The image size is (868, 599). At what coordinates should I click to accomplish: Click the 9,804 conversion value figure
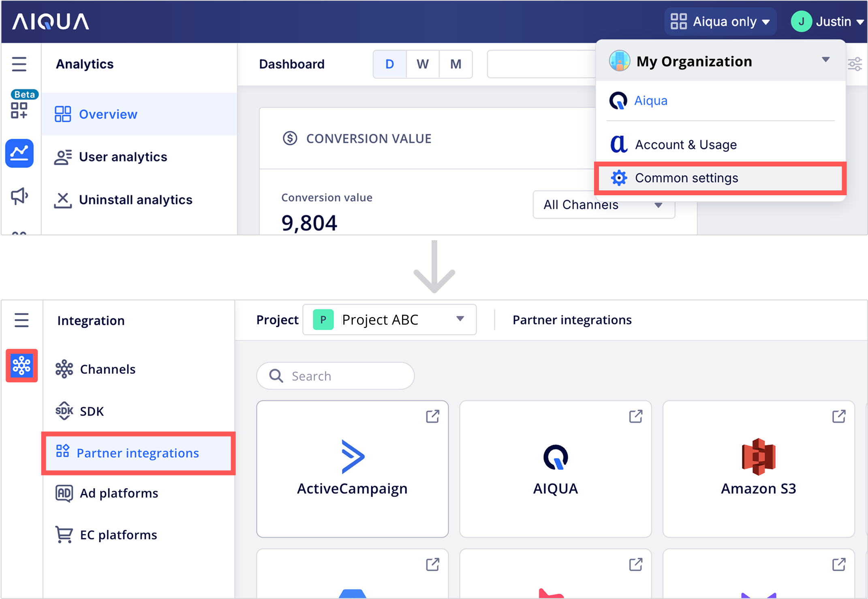coord(309,223)
